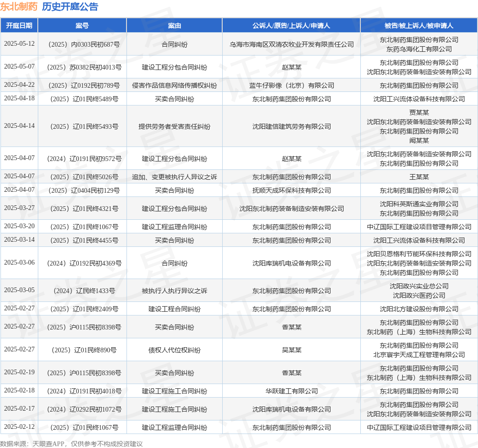Click date cell 2025-03-14
478x448 pixels.
click(19, 239)
